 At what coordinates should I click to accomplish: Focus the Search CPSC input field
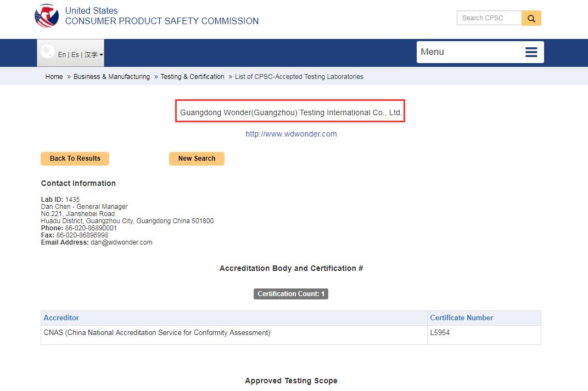click(489, 18)
